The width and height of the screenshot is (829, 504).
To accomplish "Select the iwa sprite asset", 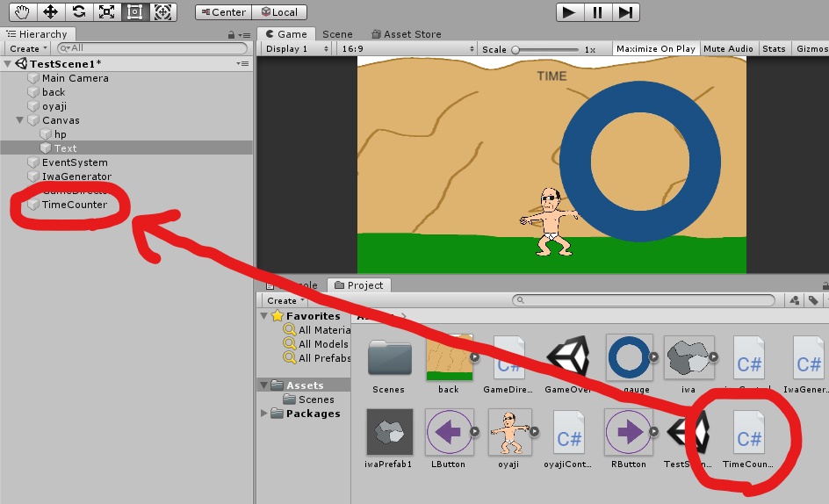I will (x=688, y=365).
